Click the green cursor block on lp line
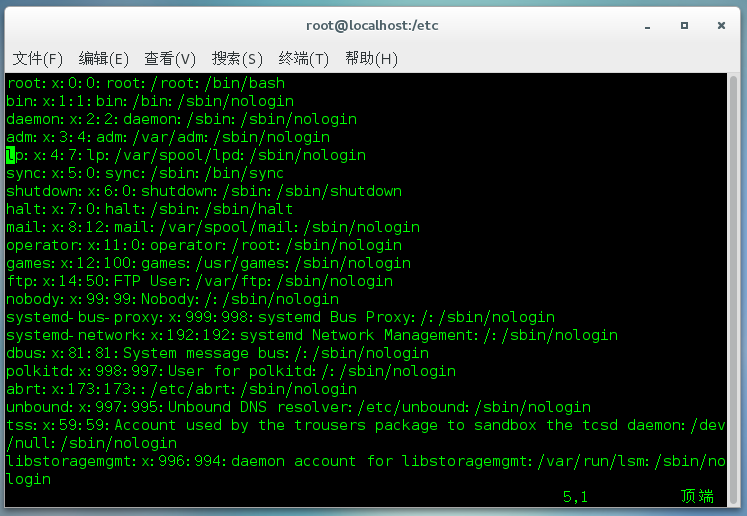The width and height of the screenshot is (747, 516). (x=10, y=155)
